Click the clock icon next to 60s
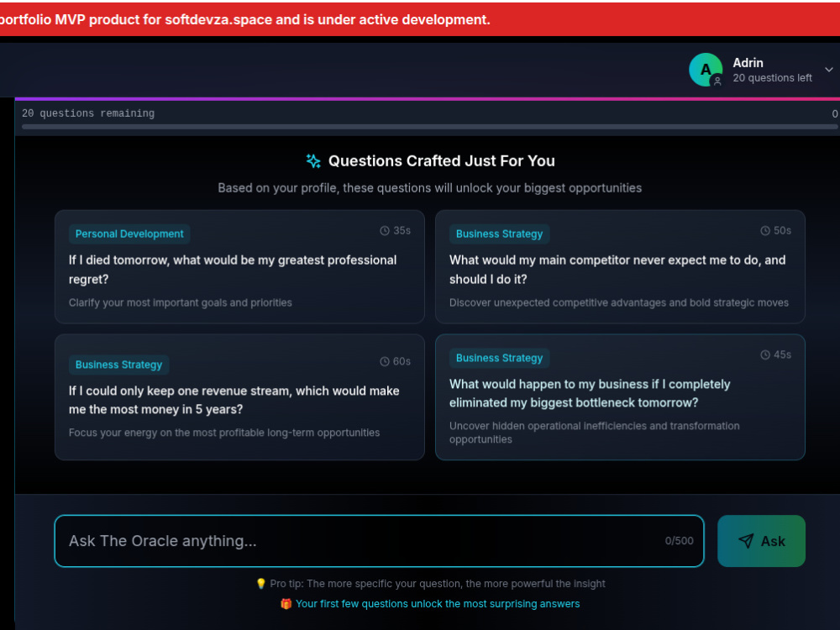 pyautogui.click(x=385, y=361)
